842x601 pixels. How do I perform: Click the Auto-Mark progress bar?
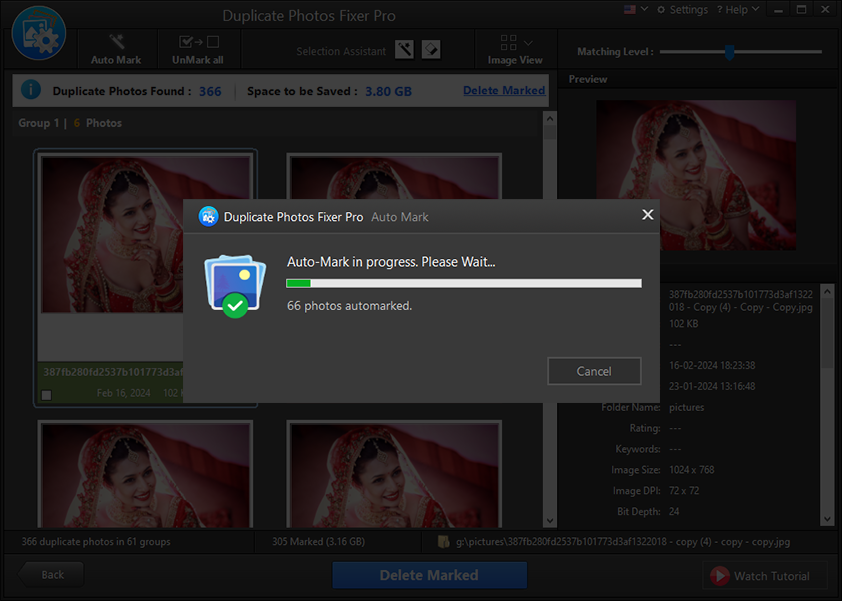coord(464,283)
